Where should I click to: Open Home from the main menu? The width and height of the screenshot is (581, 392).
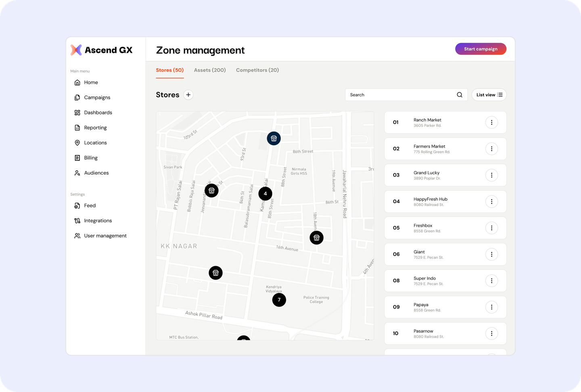[86, 82]
